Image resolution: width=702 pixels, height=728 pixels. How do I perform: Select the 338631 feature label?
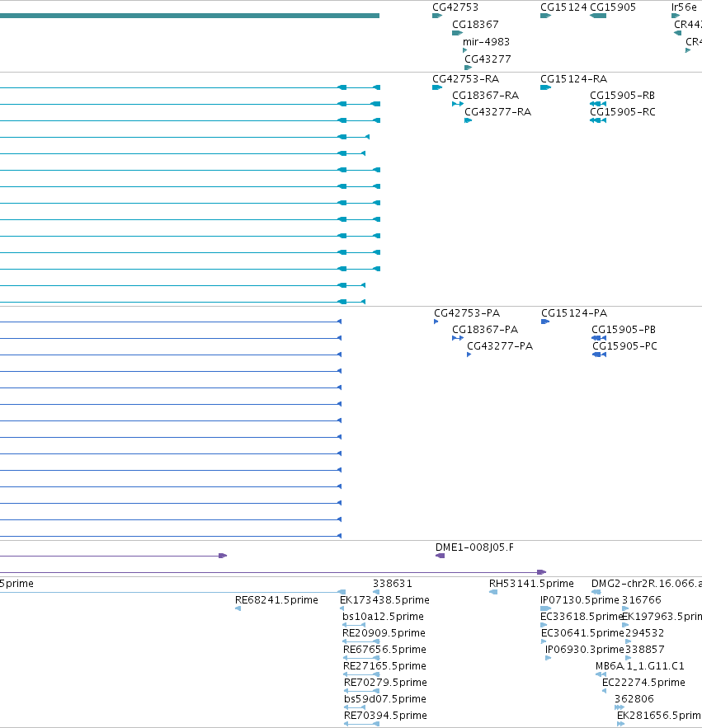(392, 584)
